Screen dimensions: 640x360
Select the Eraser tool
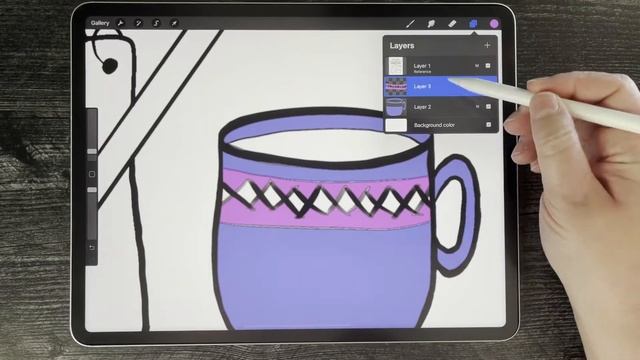click(x=452, y=24)
